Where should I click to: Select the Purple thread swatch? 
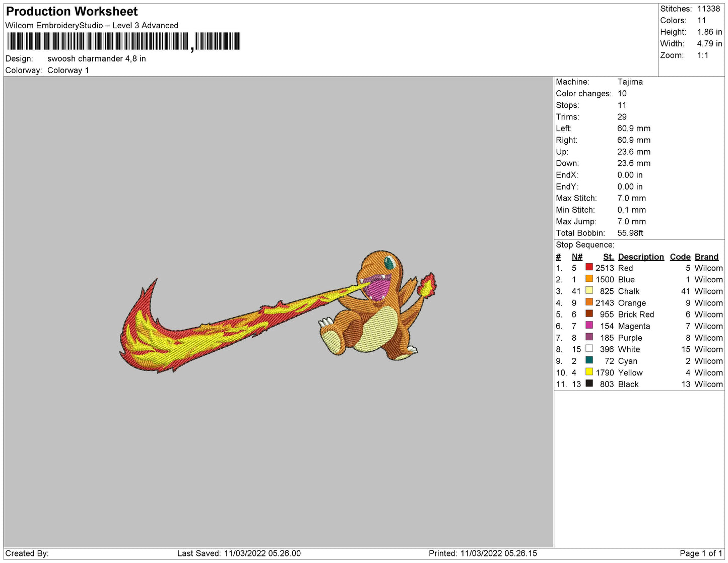(x=589, y=337)
